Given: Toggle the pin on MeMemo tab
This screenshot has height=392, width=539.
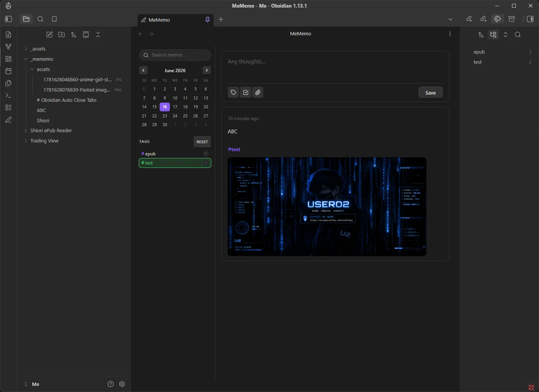Looking at the screenshot, I should 208,20.
